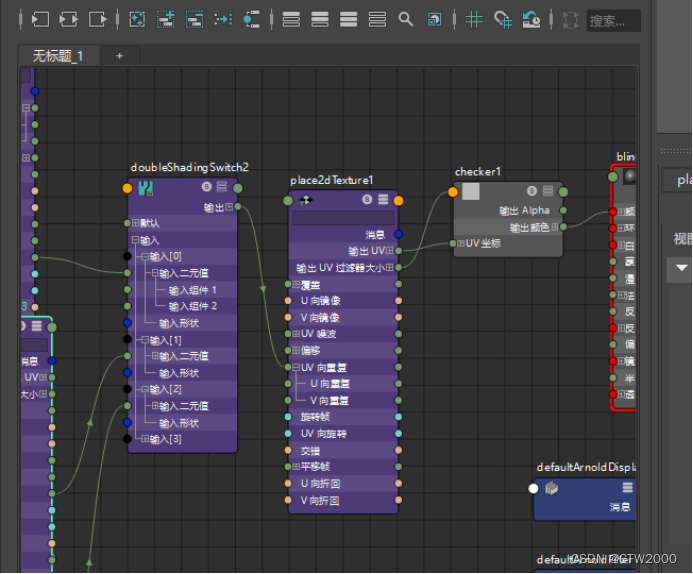Viewport: 693px width, 574px height.
Task: Toggle the S button on place2dTexture1
Action: (x=367, y=199)
